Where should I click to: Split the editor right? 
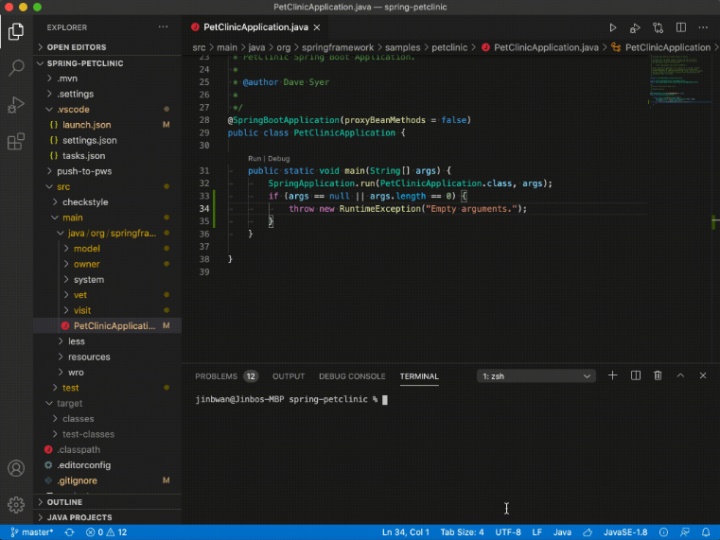pyautogui.click(x=681, y=28)
